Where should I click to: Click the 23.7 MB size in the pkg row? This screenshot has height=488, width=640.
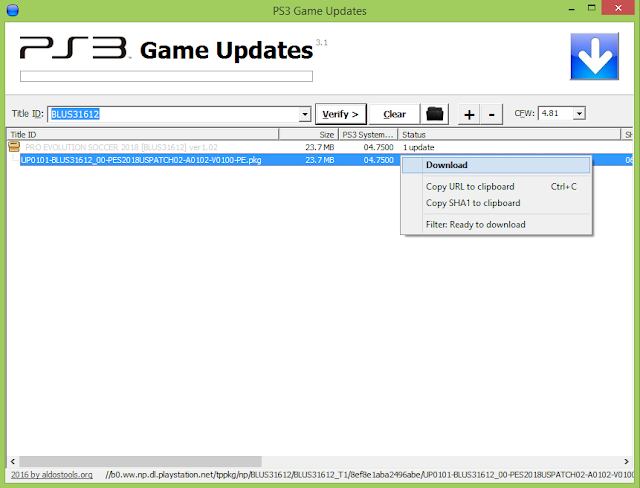(320, 160)
